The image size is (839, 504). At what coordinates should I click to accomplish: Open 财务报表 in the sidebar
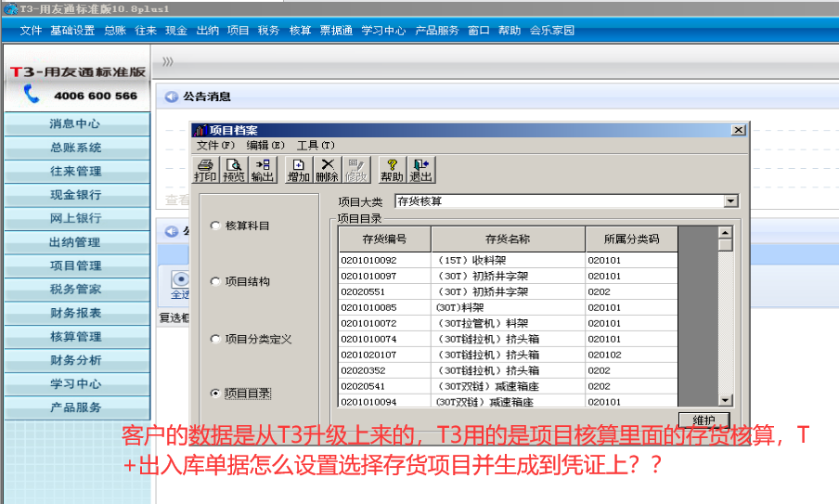(x=77, y=313)
